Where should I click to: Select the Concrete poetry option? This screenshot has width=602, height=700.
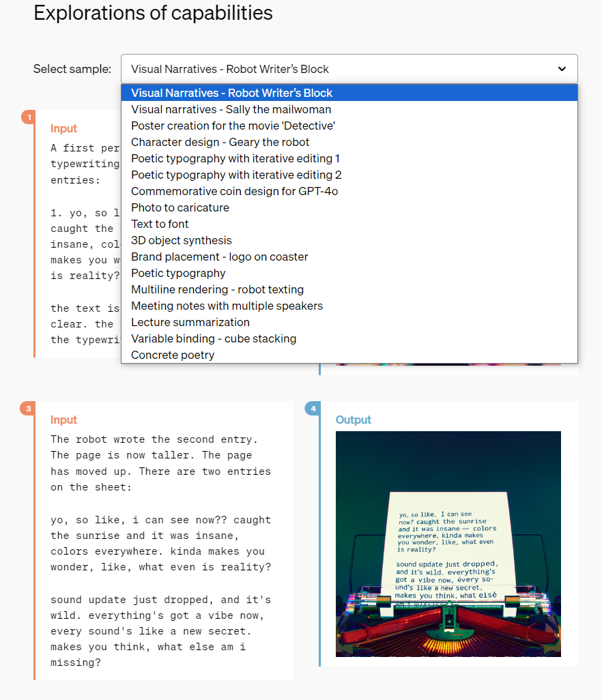349,355
